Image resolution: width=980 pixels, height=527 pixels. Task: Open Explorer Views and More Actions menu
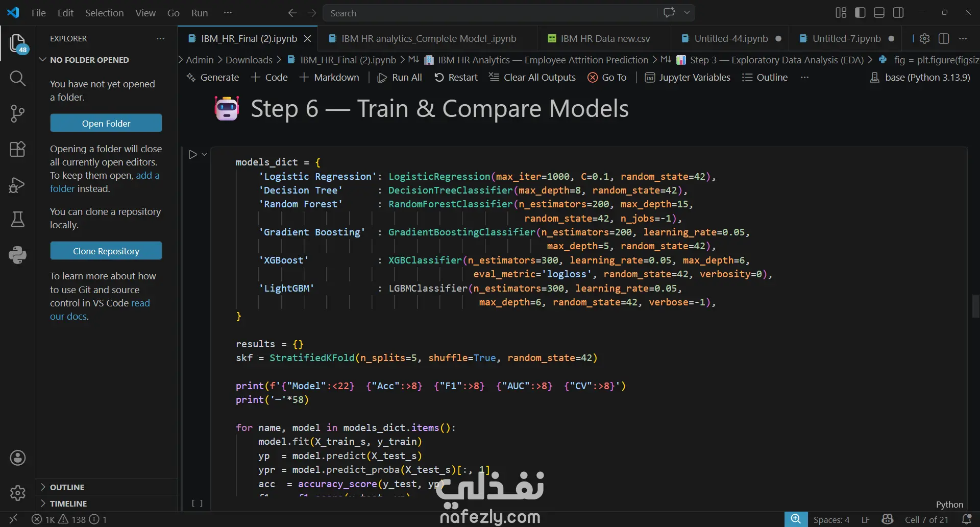click(x=160, y=38)
